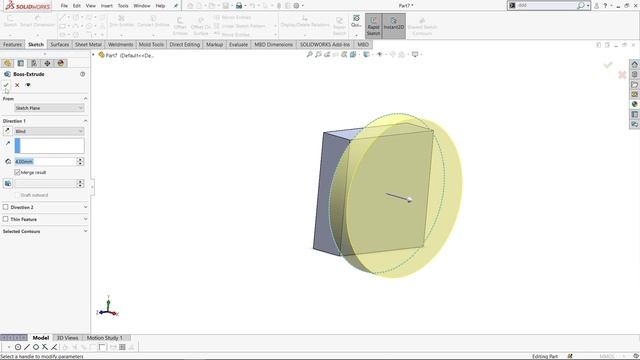Click the Direct Editing tab
Screen dimensions: 640x360
pyautogui.click(x=184, y=44)
